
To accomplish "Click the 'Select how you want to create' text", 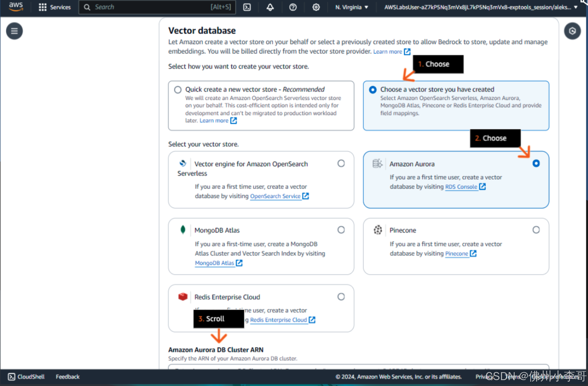I will [238, 66].
